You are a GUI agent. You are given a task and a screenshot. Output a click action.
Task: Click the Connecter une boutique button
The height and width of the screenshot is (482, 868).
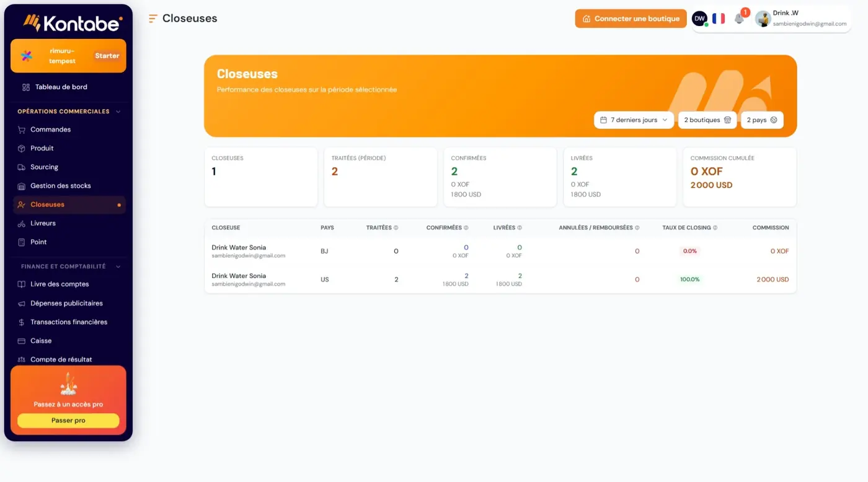[631, 19]
